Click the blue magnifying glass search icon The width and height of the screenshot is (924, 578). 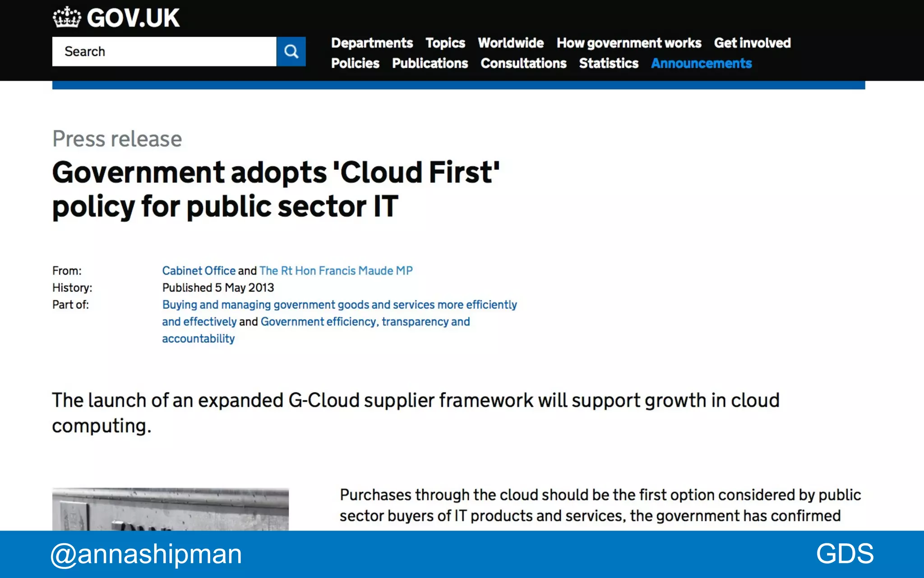(291, 51)
